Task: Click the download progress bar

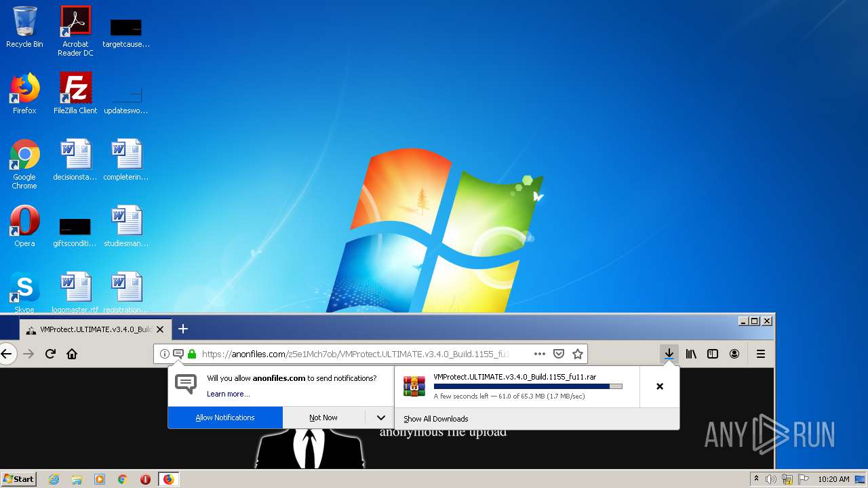Action: click(528, 386)
